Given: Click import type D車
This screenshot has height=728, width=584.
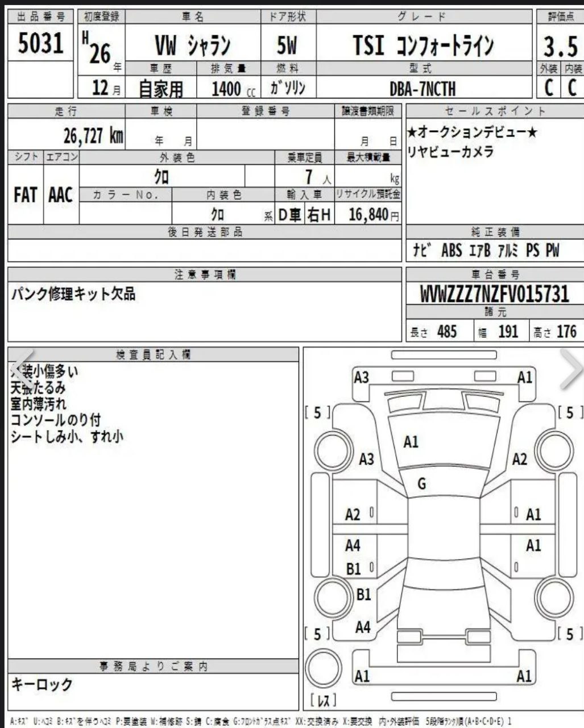Looking at the screenshot, I should click(x=289, y=214).
